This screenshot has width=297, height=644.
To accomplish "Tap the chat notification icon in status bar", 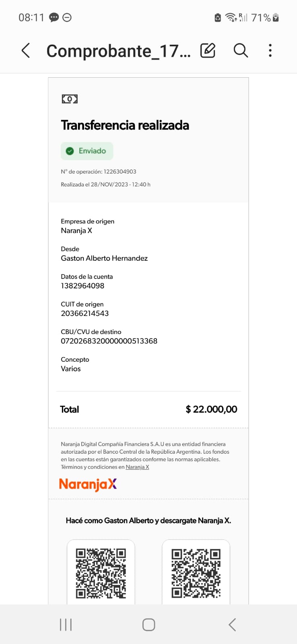I will pos(54,17).
